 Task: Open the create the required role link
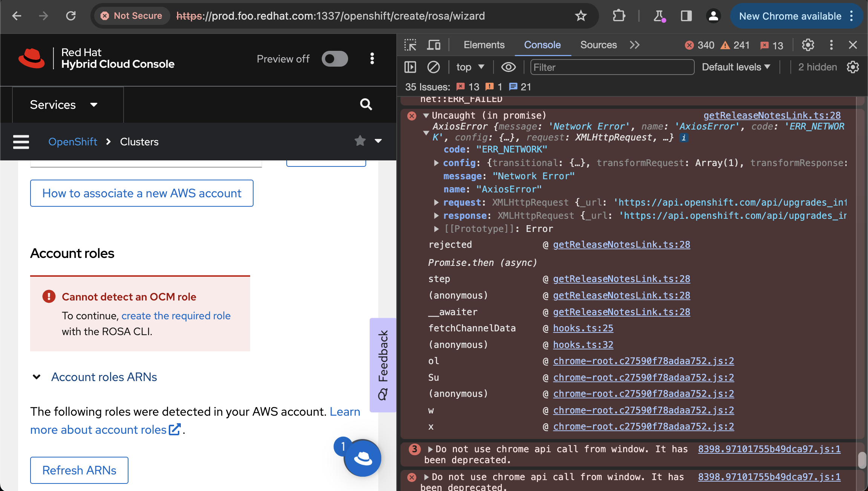click(x=176, y=316)
